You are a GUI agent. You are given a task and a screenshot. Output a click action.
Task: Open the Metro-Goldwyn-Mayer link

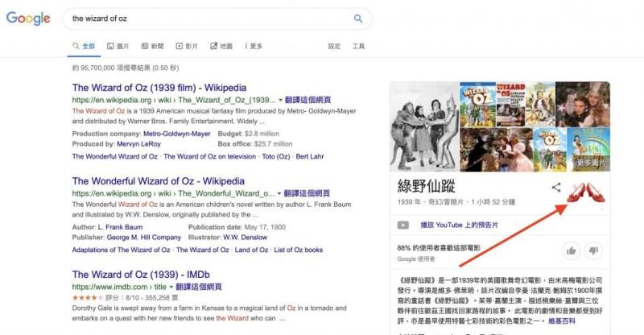pos(176,134)
